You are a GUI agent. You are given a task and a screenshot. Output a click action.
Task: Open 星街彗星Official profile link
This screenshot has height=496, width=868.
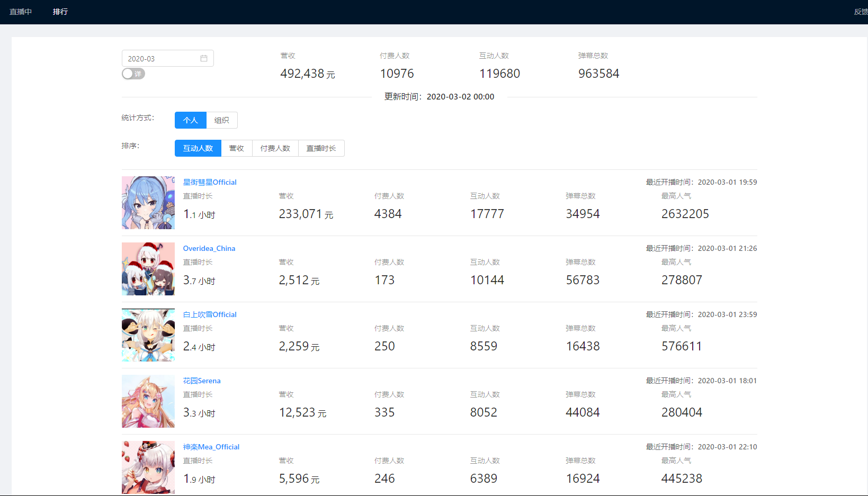point(210,182)
